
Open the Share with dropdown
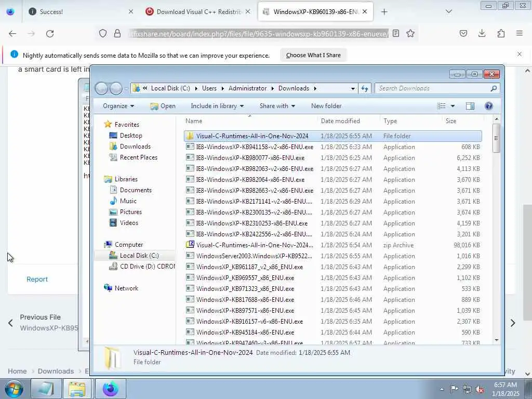pyautogui.click(x=277, y=106)
